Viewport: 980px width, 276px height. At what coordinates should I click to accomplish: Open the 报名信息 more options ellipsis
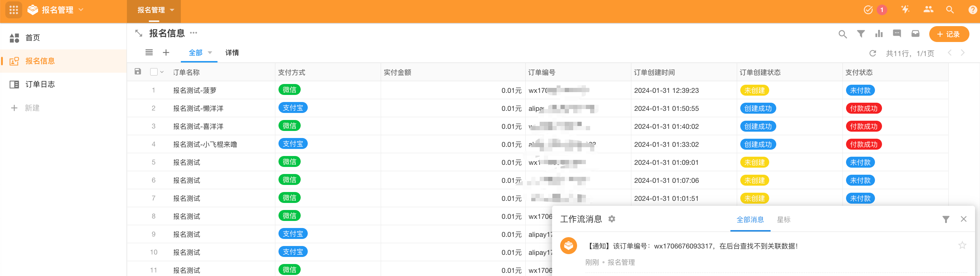(x=194, y=33)
